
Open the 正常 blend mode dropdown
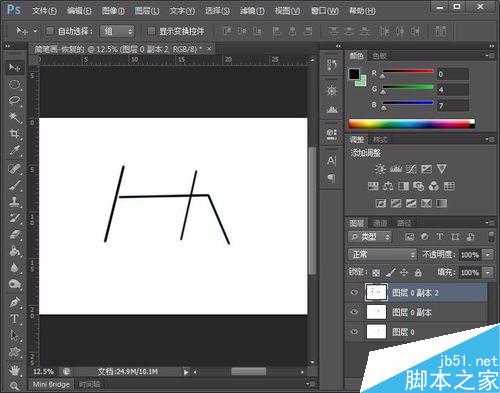[382, 255]
